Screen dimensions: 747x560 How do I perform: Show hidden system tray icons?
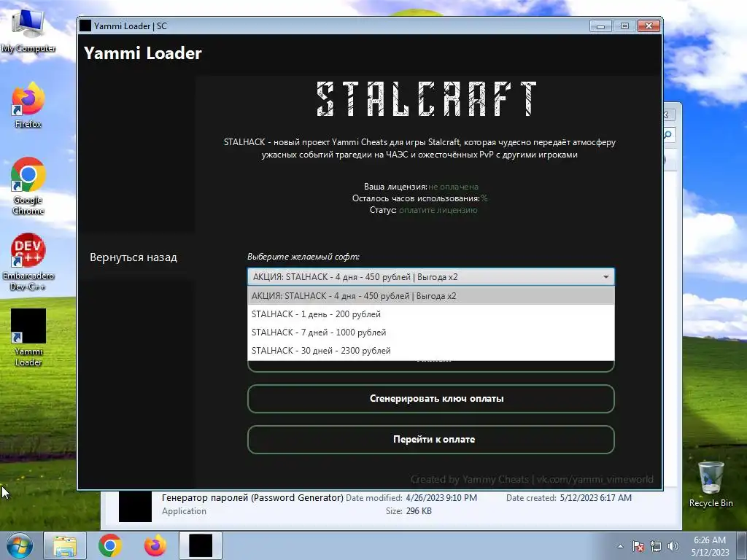point(620,546)
